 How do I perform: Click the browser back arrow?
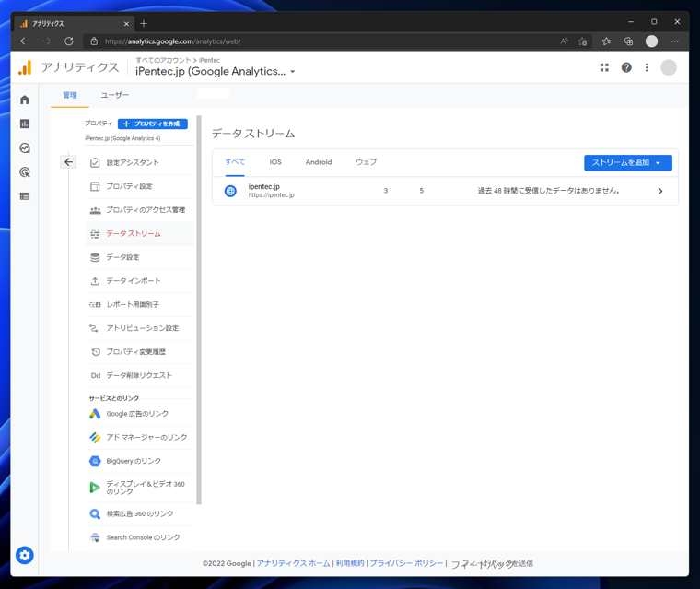tap(25, 41)
